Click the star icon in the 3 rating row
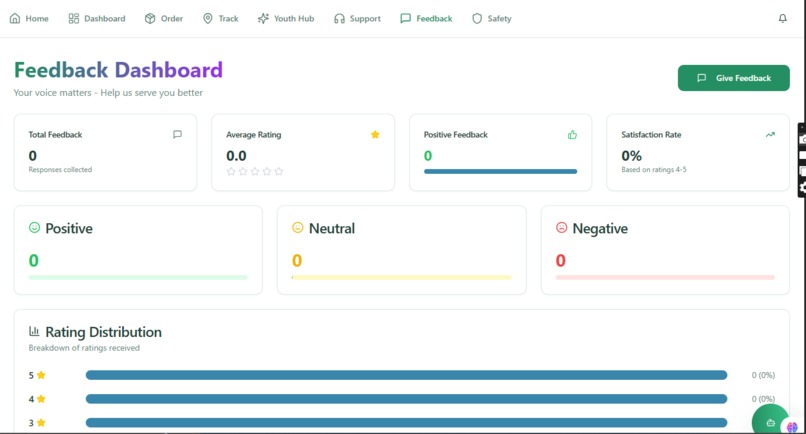 point(41,423)
